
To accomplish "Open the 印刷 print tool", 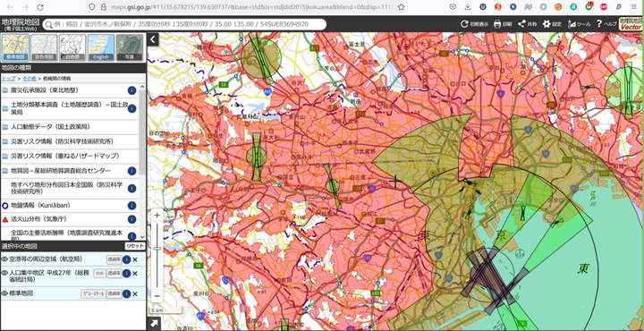I will [503, 24].
